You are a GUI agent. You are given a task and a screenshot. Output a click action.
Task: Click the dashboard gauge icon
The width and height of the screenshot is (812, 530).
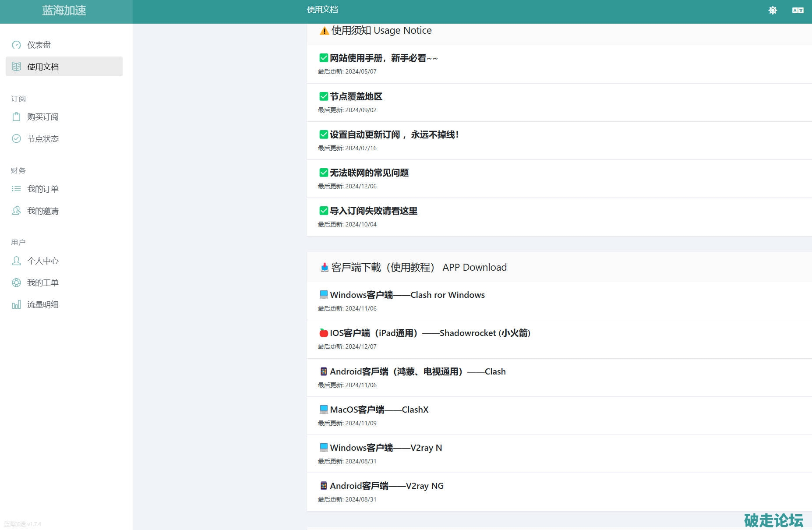point(16,45)
